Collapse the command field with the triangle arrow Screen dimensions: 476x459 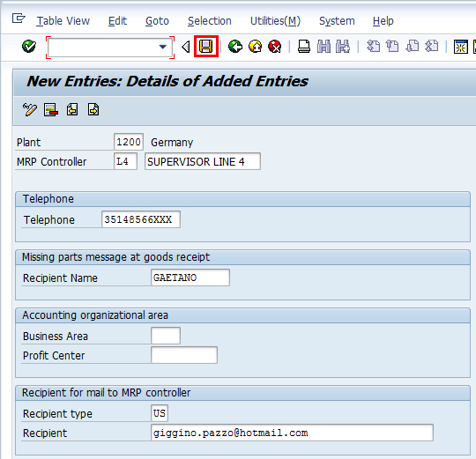(186, 47)
